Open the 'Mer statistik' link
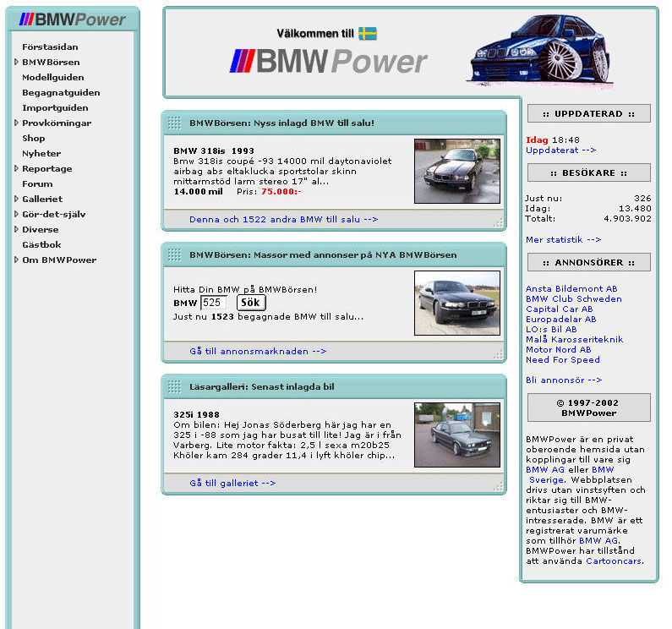The width and height of the screenshot is (672, 629). point(563,240)
